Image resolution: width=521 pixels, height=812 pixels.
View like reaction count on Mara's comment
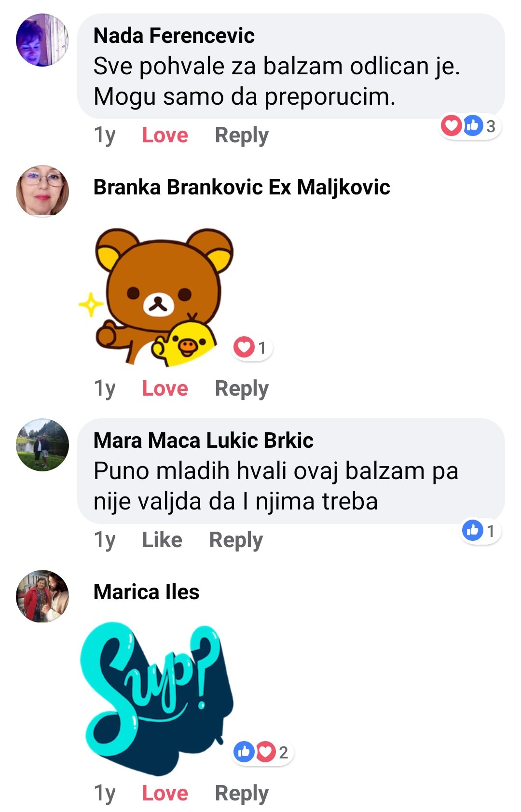(x=480, y=531)
